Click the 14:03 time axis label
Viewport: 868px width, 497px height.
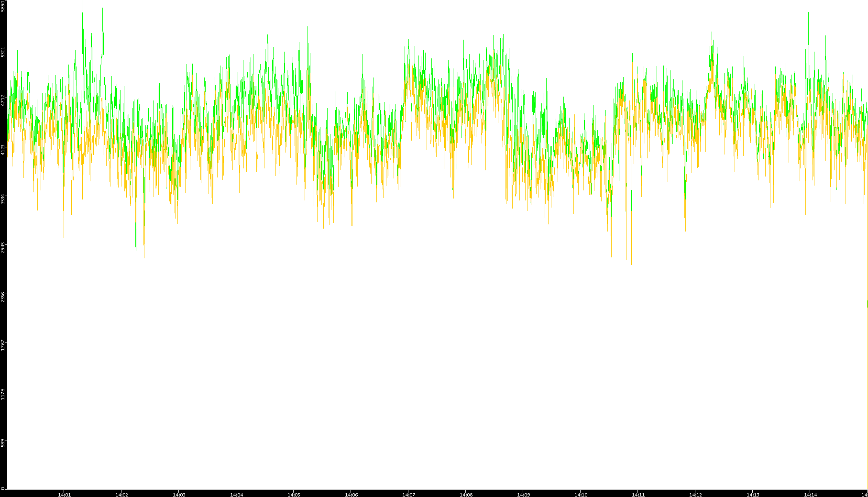coord(179,495)
